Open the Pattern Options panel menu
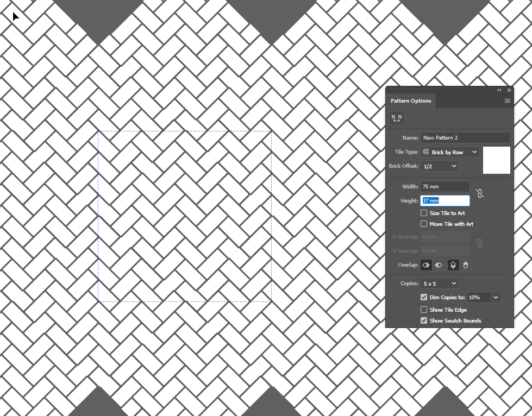This screenshot has height=416, width=532. coord(507,100)
